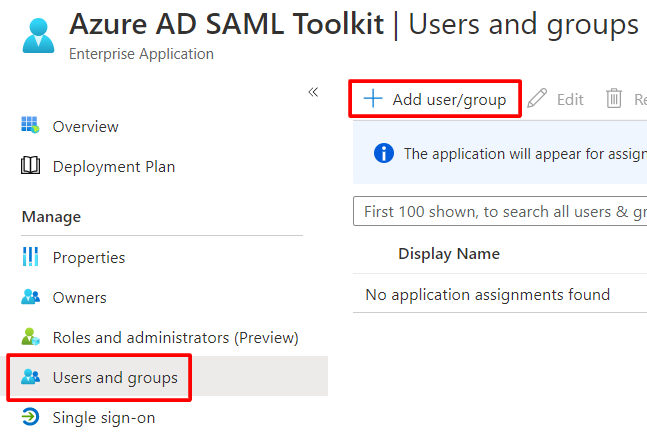The height and width of the screenshot is (440, 647).
Task: Collapse the left navigation sidebar
Action: coord(313,92)
